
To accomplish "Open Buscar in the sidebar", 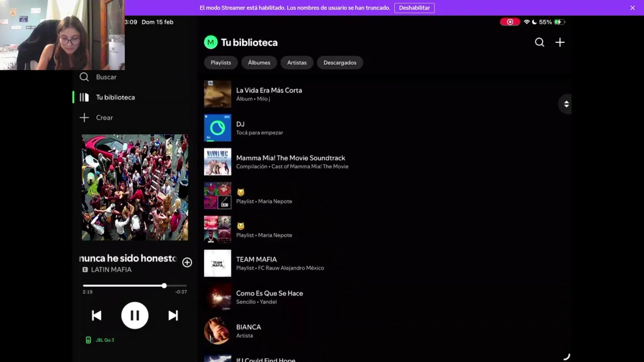I will [x=106, y=77].
